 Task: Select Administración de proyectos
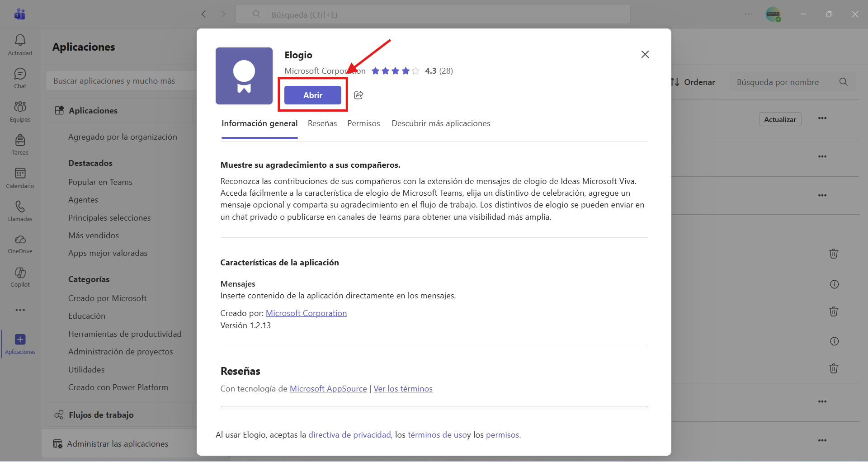click(x=120, y=352)
